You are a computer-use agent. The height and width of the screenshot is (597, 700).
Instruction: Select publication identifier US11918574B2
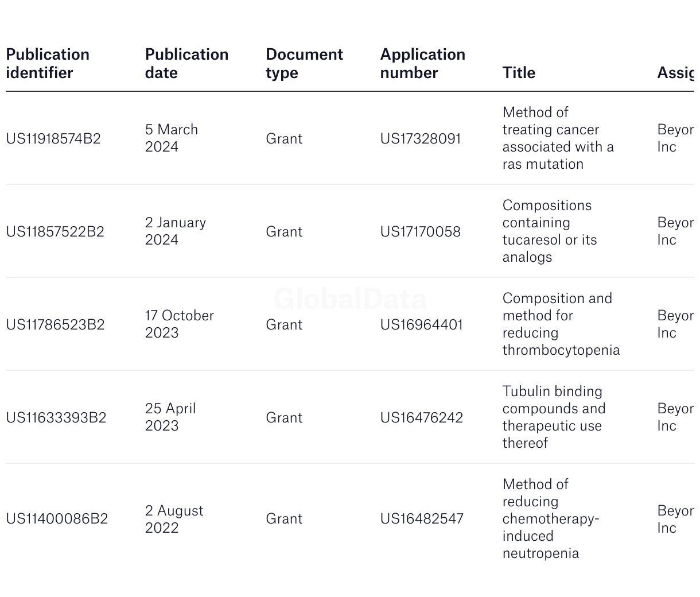point(53,139)
